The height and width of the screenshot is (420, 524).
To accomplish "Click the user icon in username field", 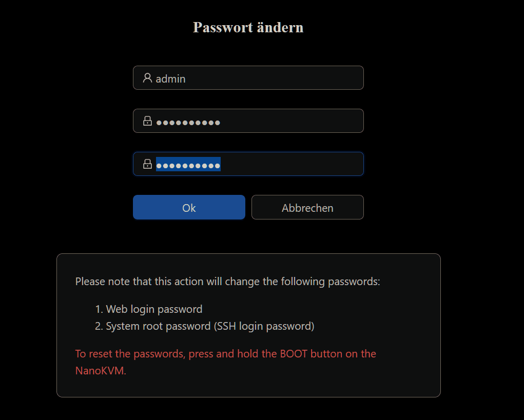I will (147, 78).
